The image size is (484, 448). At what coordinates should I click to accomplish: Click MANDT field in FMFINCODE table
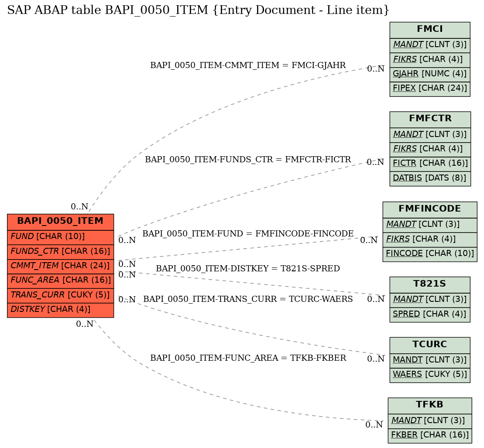(x=430, y=225)
